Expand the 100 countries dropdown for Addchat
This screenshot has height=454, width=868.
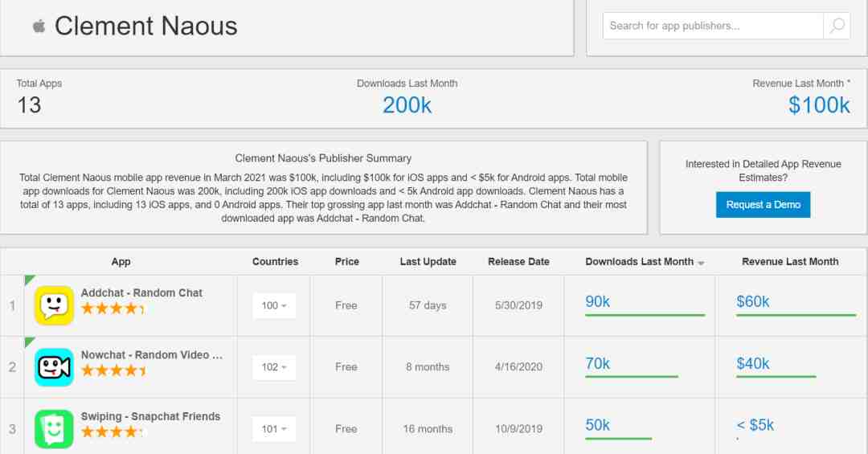click(274, 305)
